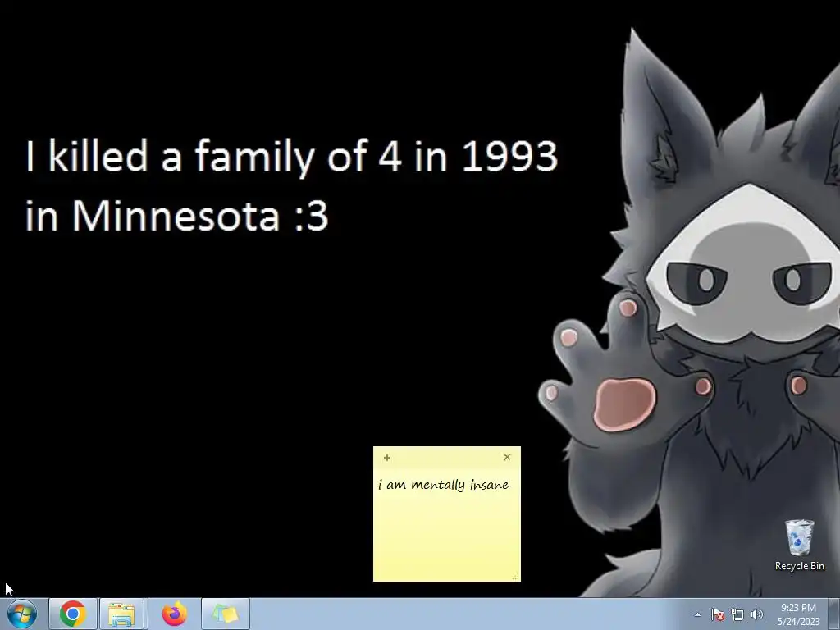Open Windows Explorer from the taskbar

pos(121,614)
